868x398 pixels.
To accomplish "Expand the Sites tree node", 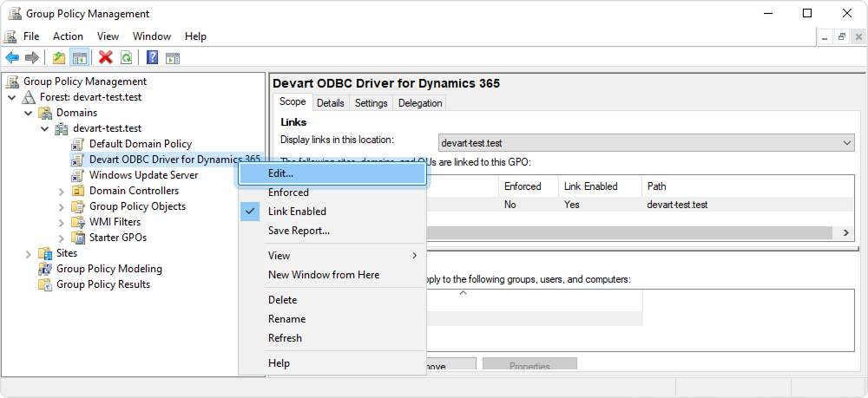I will tap(29, 254).
